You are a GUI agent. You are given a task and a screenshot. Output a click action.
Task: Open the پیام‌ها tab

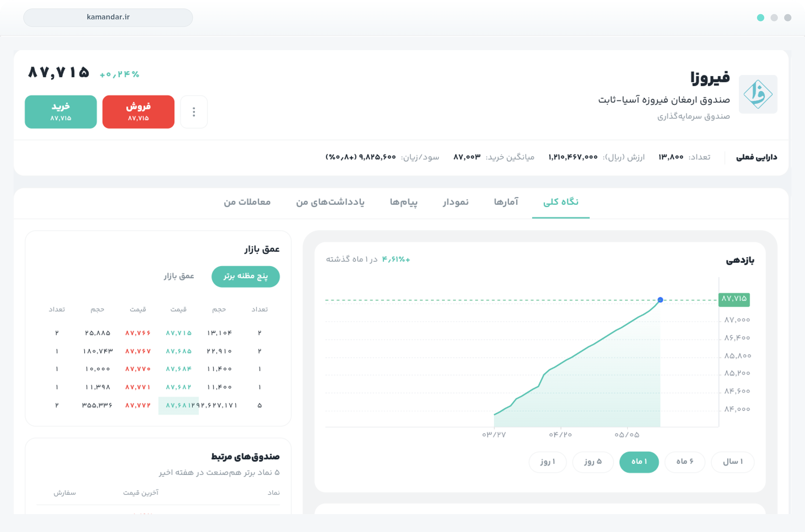403,202
